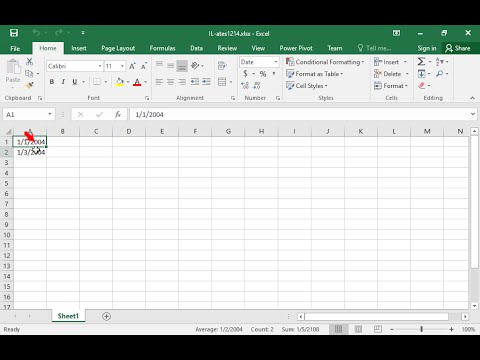Click the Sign in link
The width and height of the screenshot is (480, 360).
(427, 48)
